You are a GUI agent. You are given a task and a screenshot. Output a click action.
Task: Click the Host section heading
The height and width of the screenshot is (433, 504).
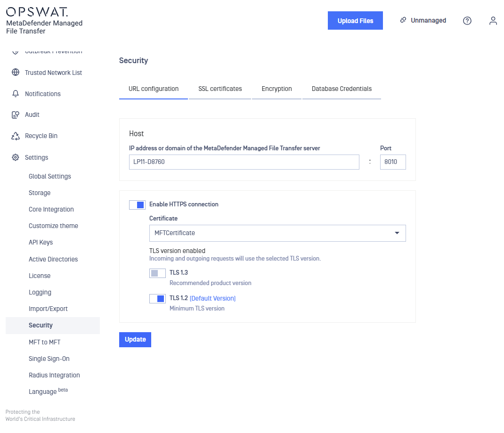pyautogui.click(x=136, y=134)
